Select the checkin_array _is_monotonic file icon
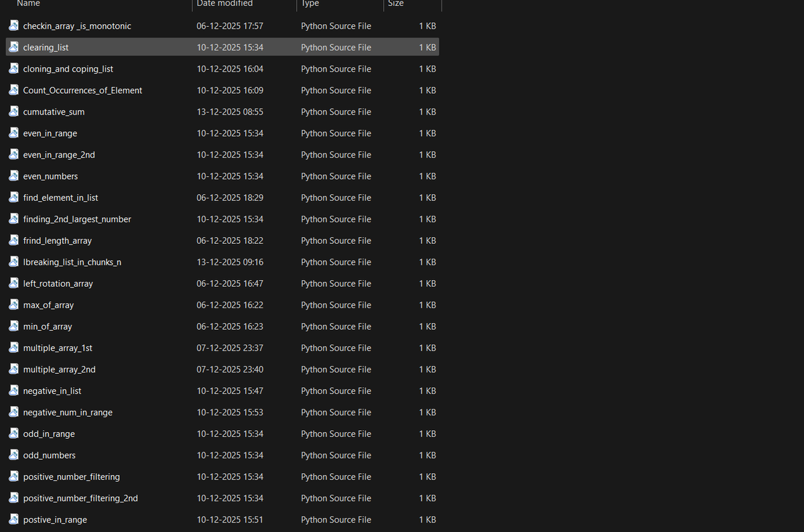This screenshot has height=532, width=804. click(13, 25)
